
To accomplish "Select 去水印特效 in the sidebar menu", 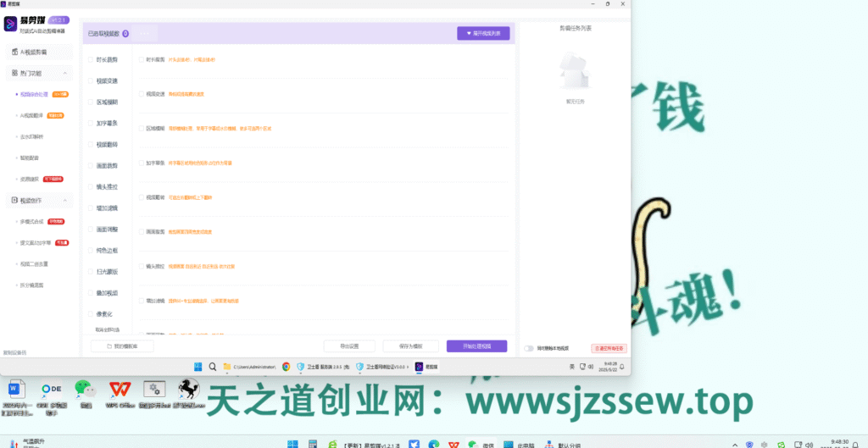I will tap(32, 136).
